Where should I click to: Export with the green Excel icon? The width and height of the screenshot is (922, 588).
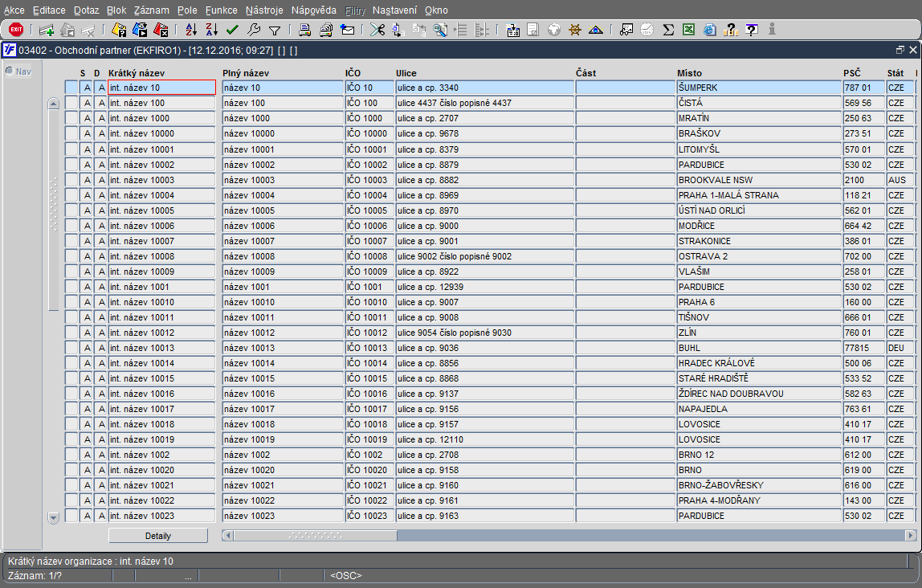click(688, 30)
